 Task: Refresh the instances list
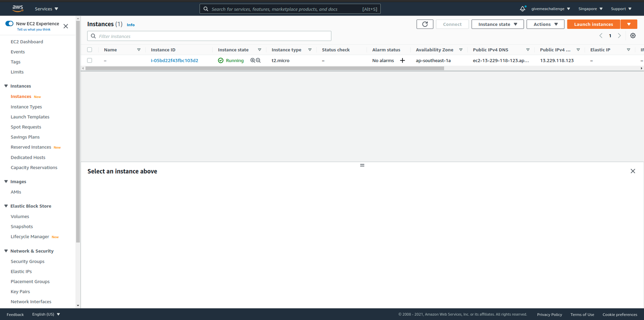point(425,24)
